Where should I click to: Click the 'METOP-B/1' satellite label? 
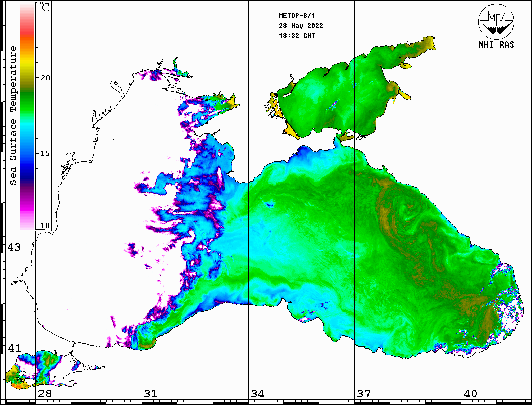[x=297, y=16]
